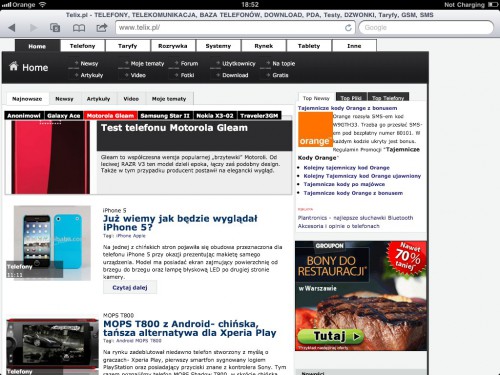Show the Galaxy Ace featured slide
This screenshot has height=375, width=500.
point(64,116)
